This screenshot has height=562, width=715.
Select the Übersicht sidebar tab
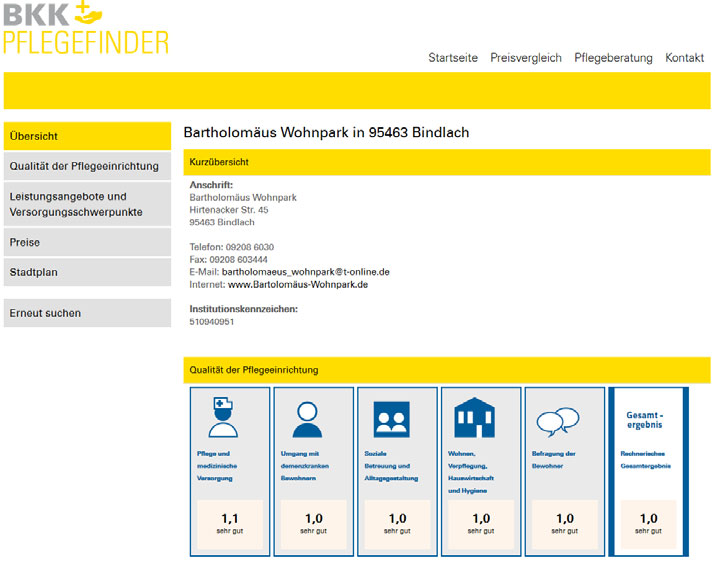pyautogui.click(x=87, y=136)
